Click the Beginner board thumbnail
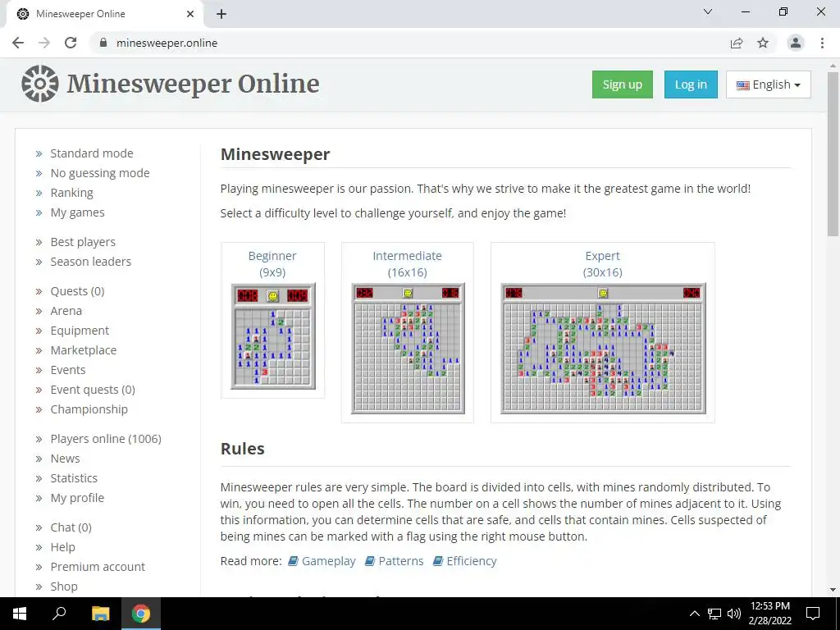Screen dimensions: 840x630 (x=272, y=336)
